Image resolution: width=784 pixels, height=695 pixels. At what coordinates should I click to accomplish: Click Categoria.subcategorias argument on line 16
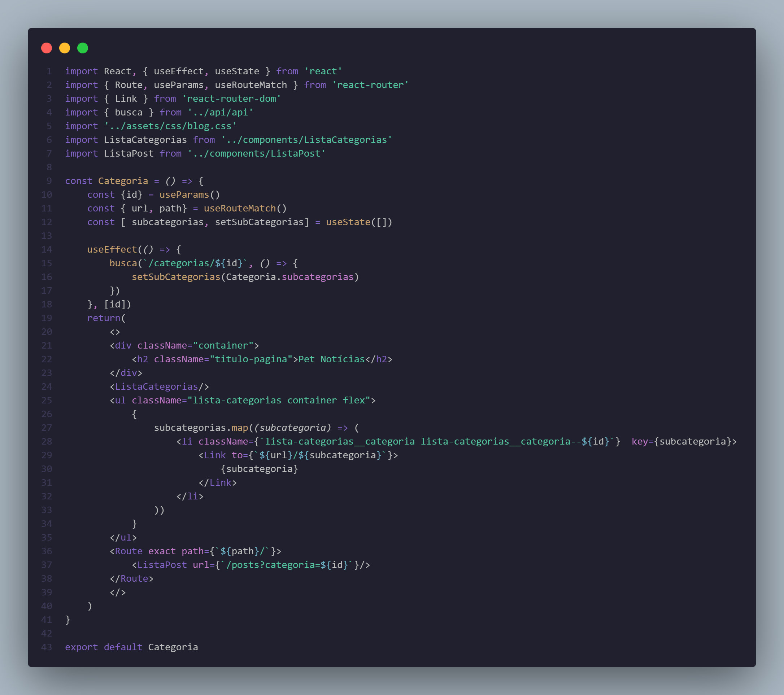(289, 277)
